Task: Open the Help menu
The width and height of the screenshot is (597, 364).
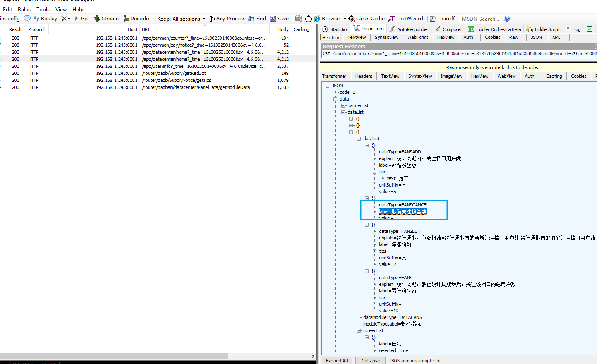Action: coord(78,9)
